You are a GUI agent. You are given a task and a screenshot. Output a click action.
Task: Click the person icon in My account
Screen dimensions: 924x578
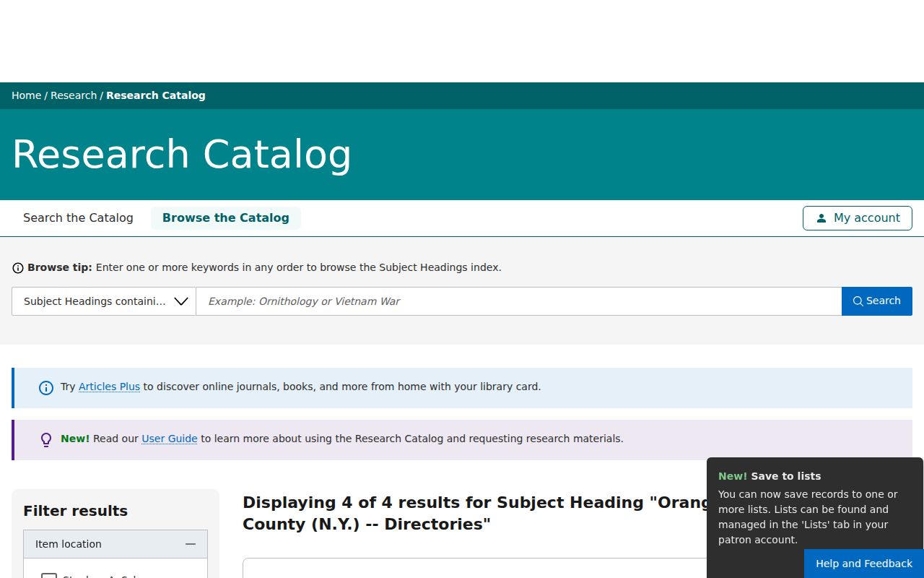(821, 218)
